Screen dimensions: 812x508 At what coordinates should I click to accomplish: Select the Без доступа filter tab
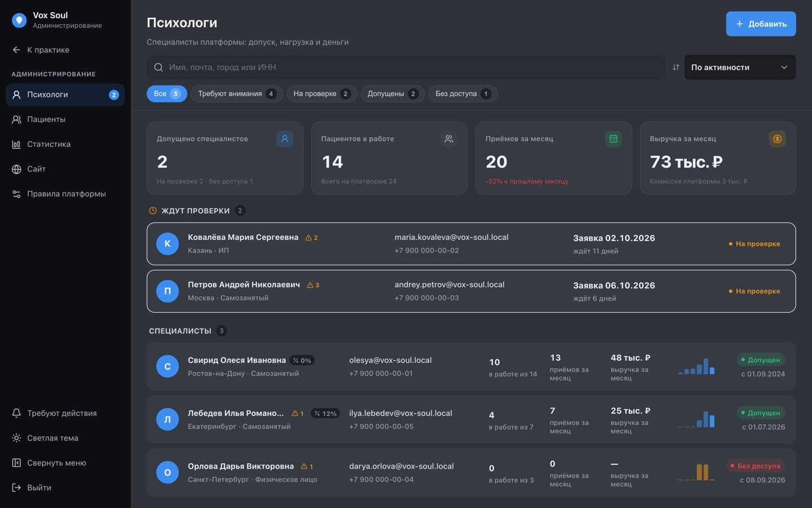point(463,94)
